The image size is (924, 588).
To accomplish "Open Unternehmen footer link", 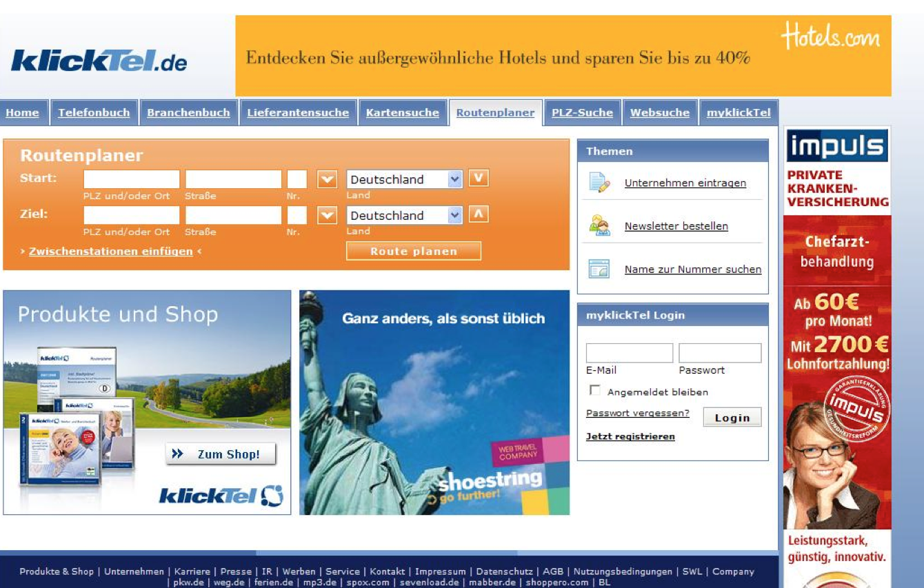I will [x=134, y=571].
